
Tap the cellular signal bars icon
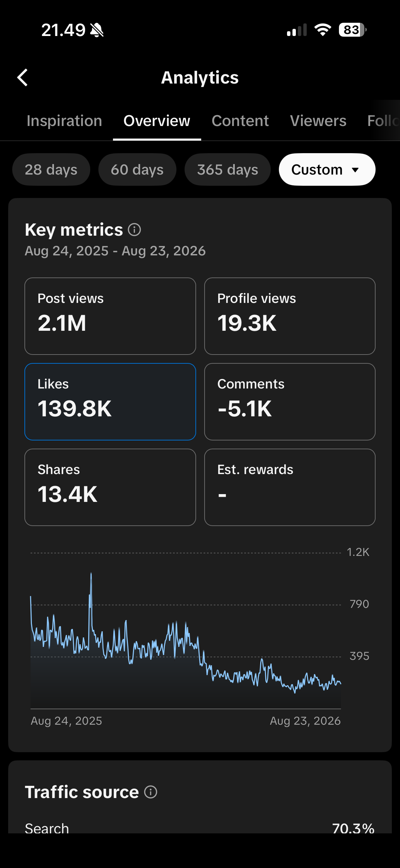tap(297, 30)
